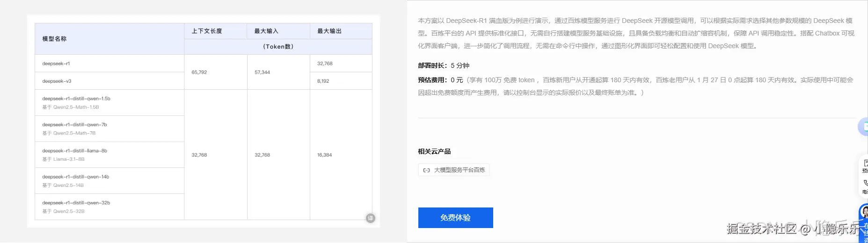Click the 基于 Qwen2.5-Math-1.5B subtitle
This screenshot has height=243, width=868.
click(x=71, y=107)
